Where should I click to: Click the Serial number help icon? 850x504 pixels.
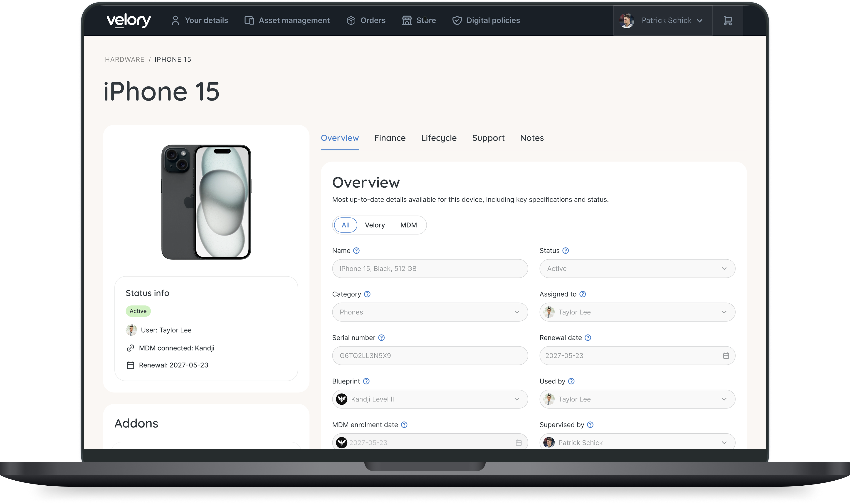click(381, 338)
